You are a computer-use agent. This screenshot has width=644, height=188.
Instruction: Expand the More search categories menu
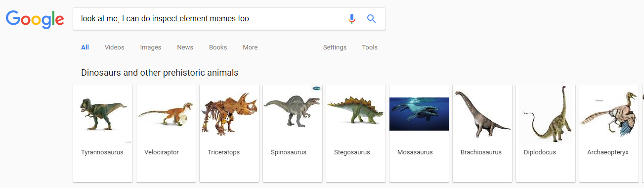point(250,47)
